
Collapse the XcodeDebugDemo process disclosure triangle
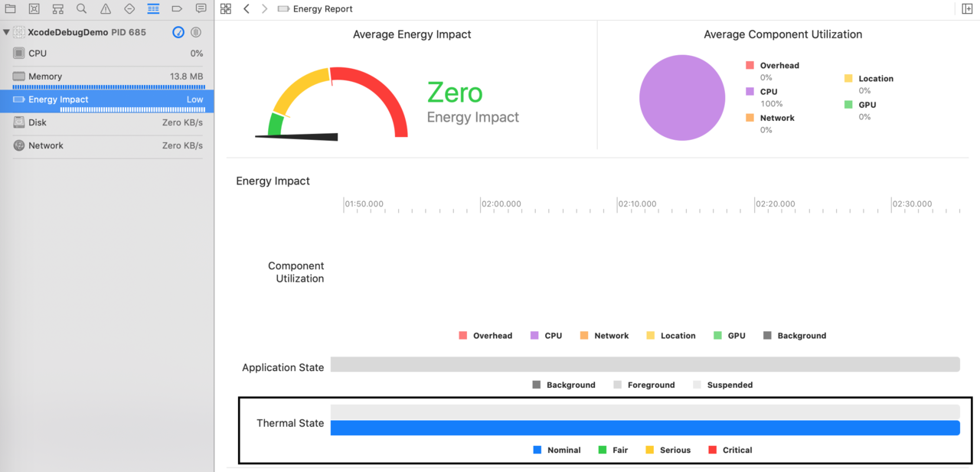pos(6,32)
